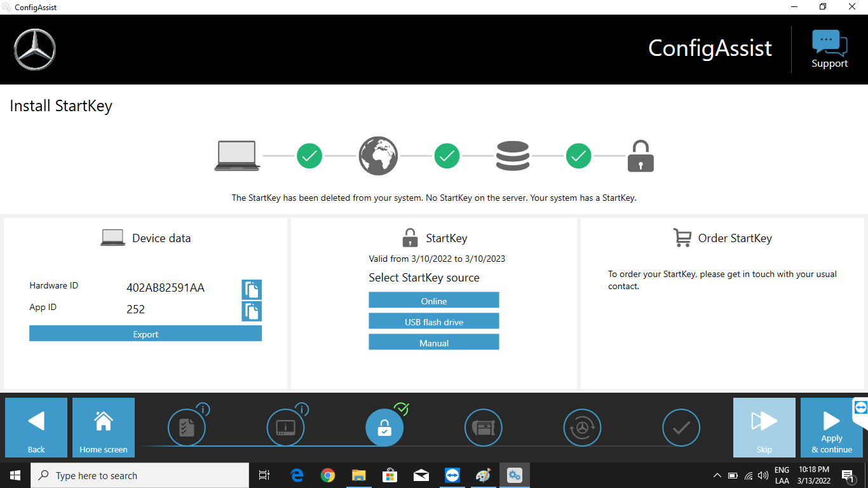Open File Explorer from taskbar
Viewport: 868px width, 488px height.
pos(359,475)
